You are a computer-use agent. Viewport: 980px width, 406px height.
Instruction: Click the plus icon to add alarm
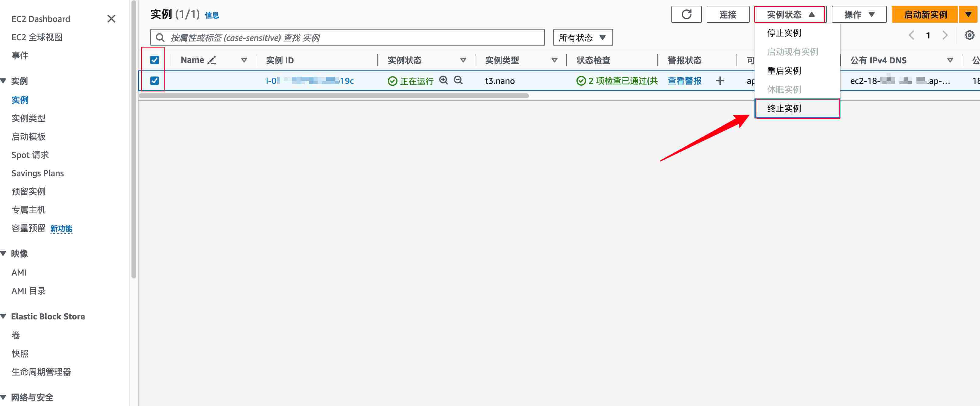point(720,81)
